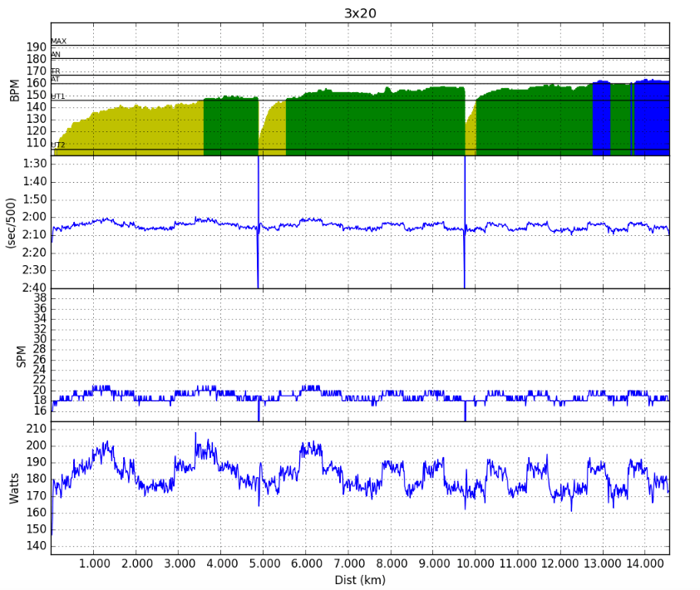Screen dimensions: 700x590
Task: Click the UT2 zone label
Action: [58, 145]
